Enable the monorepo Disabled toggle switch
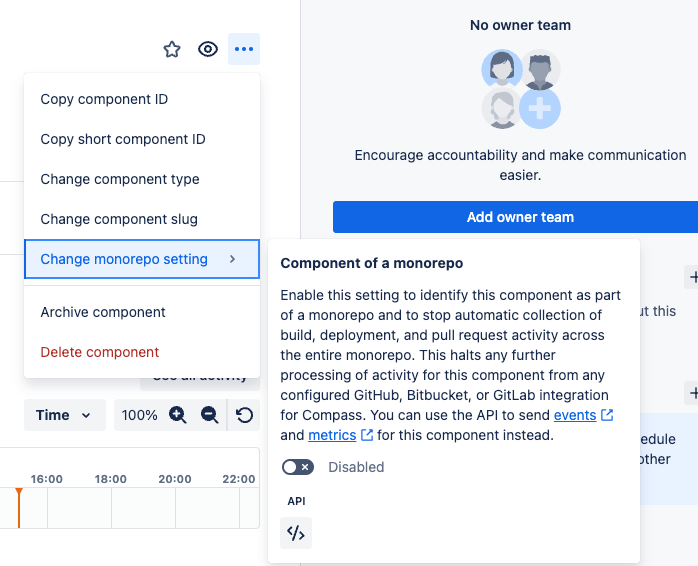The height and width of the screenshot is (566, 698). pyautogui.click(x=298, y=467)
